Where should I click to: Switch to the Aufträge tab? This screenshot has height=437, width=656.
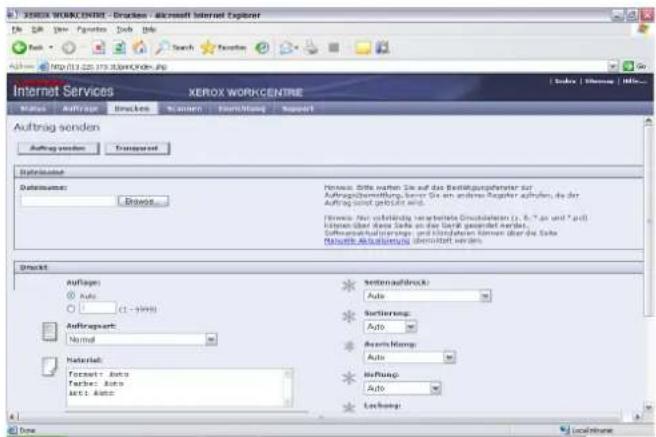[80, 109]
